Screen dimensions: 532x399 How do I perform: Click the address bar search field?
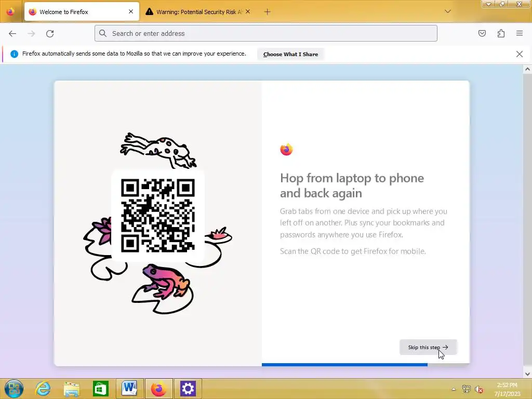[265, 33]
